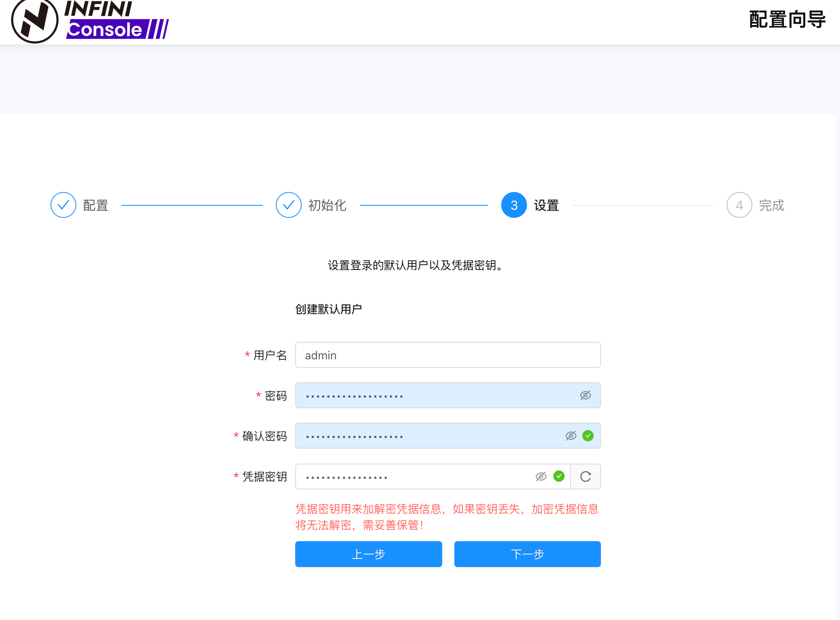Image resolution: width=840 pixels, height=620 pixels.
Task: Click the step 4 完成 circle
Action: (739, 205)
